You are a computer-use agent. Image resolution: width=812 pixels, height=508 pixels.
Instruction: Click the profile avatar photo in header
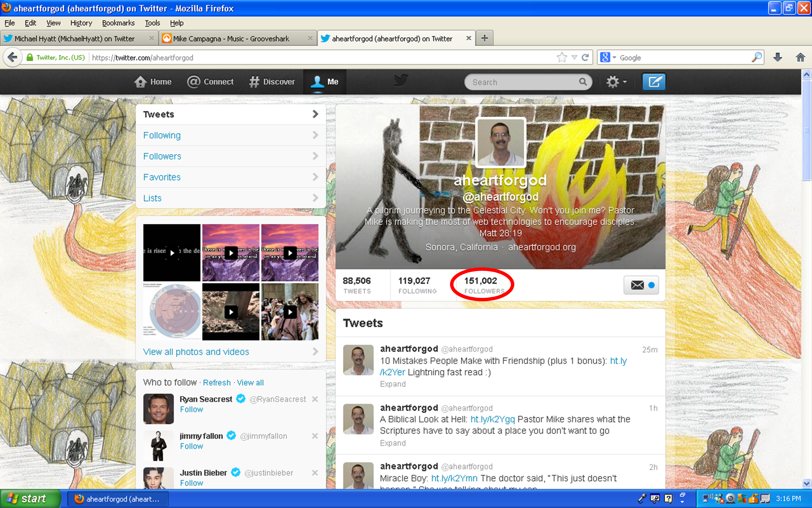click(x=501, y=142)
